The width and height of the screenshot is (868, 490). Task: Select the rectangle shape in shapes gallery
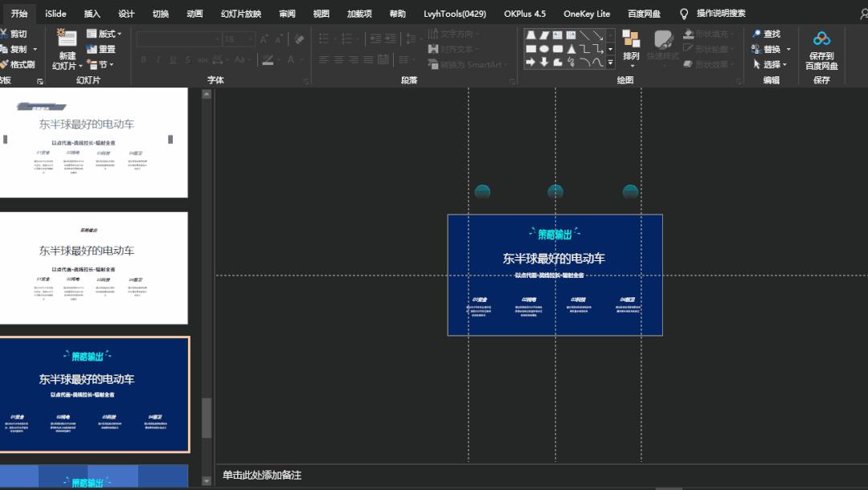click(x=531, y=49)
